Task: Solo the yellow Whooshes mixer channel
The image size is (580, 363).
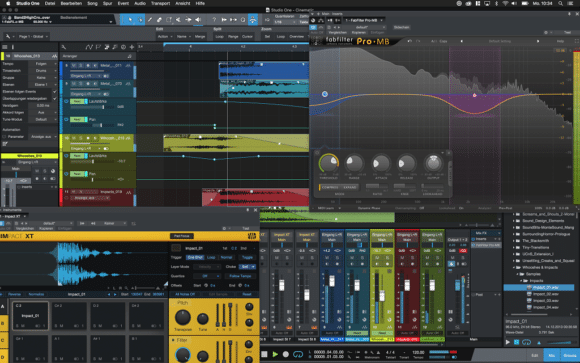Action: pos(387,257)
